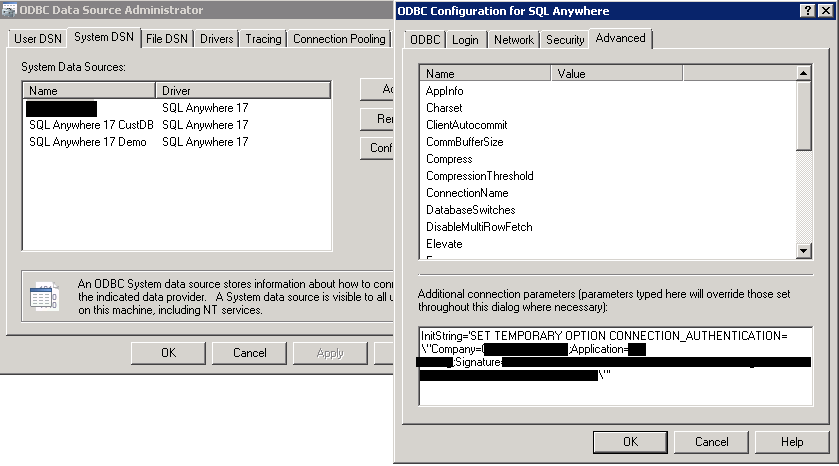Switch to the User DSN tab
The width and height of the screenshot is (839, 466).
pyautogui.click(x=37, y=39)
